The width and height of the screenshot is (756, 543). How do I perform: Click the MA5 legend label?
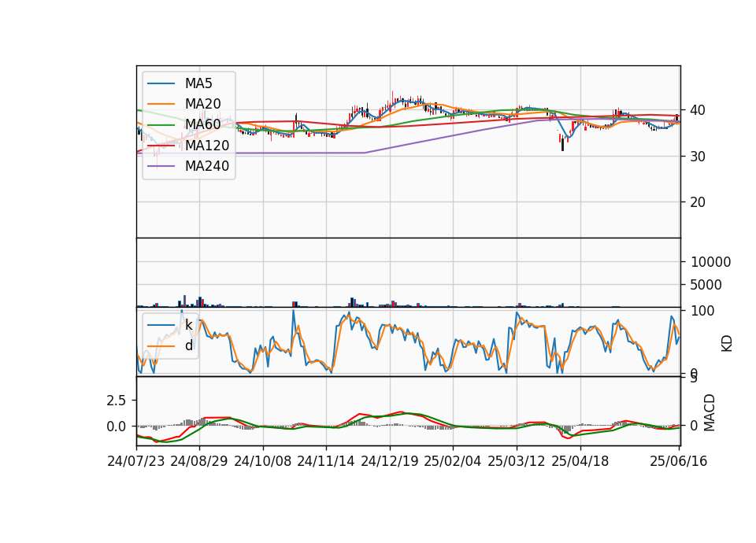tap(198, 83)
